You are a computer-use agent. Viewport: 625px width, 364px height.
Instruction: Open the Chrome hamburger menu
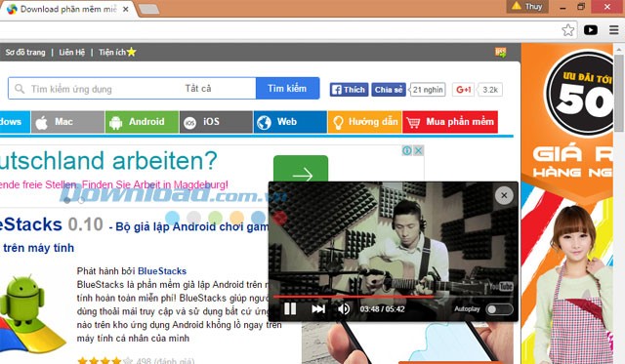click(614, 30)
